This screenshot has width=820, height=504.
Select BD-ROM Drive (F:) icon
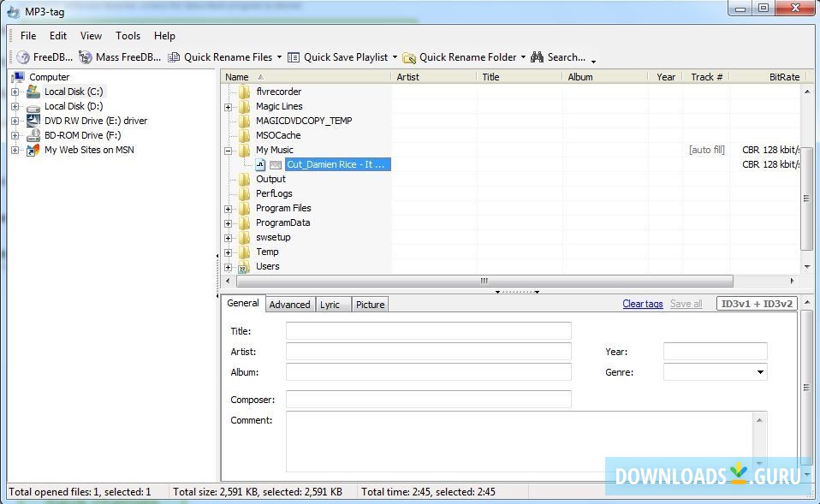coord(33,135)
